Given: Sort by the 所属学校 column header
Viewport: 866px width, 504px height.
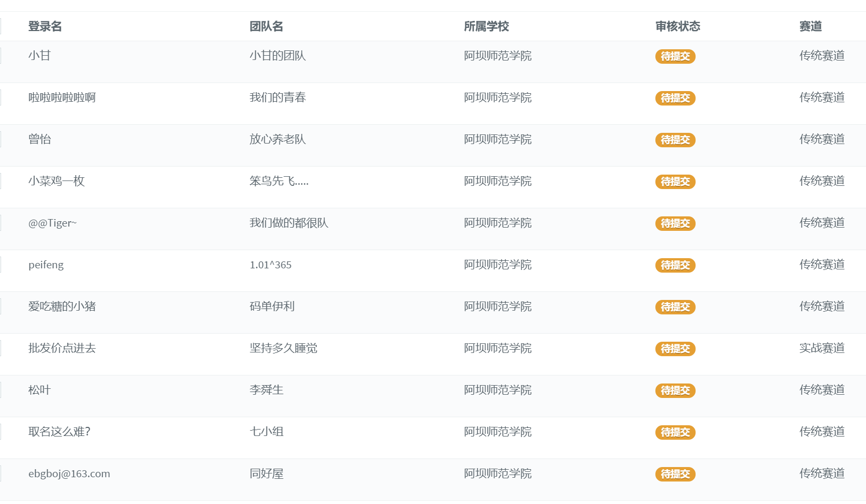Looking at the screenshot, I should point(486,26).
